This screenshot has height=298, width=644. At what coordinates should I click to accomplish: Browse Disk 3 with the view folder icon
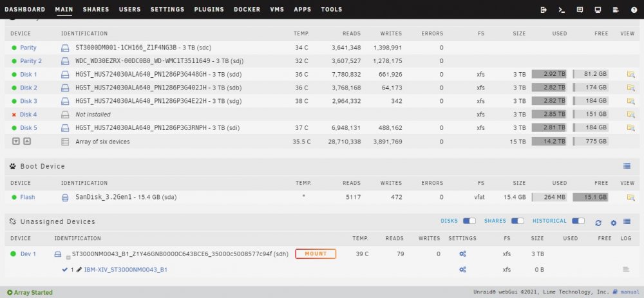point(631,101)
